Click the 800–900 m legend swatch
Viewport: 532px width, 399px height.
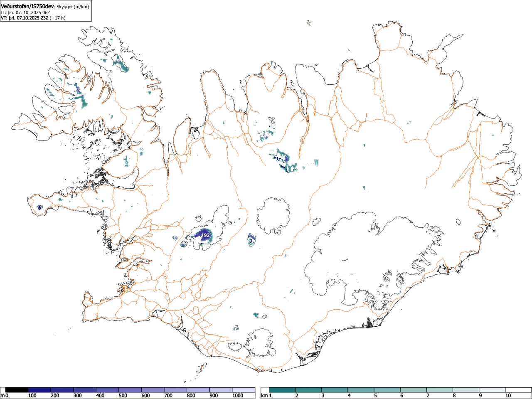pyautogui.click(x=198, y=390)
